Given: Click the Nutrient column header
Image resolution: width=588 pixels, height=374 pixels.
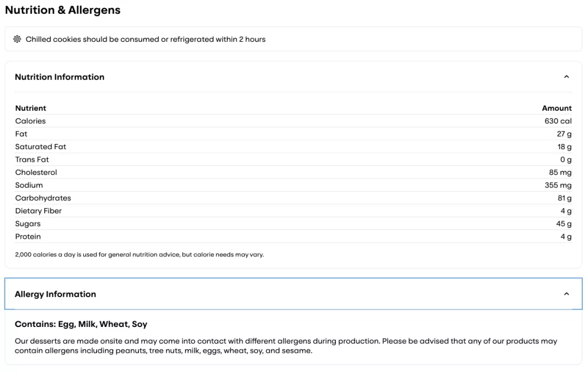Looking at the screenshot, I should click(30, 108).
